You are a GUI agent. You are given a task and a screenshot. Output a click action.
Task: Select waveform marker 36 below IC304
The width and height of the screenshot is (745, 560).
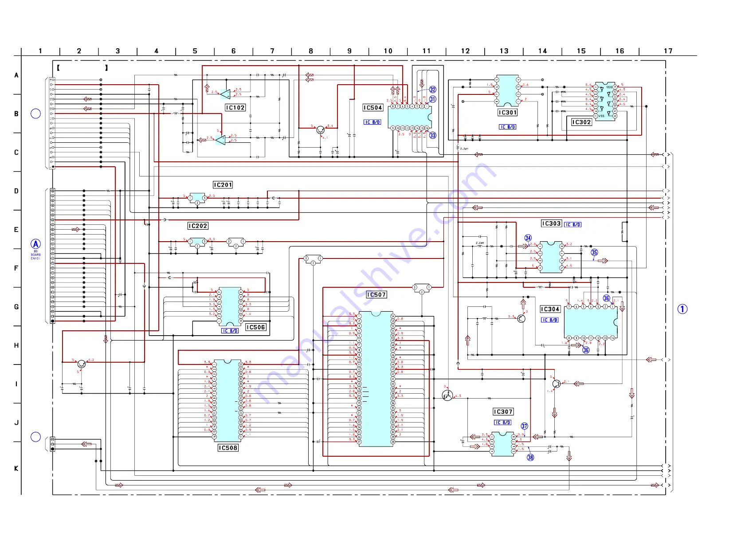[586, 350]
